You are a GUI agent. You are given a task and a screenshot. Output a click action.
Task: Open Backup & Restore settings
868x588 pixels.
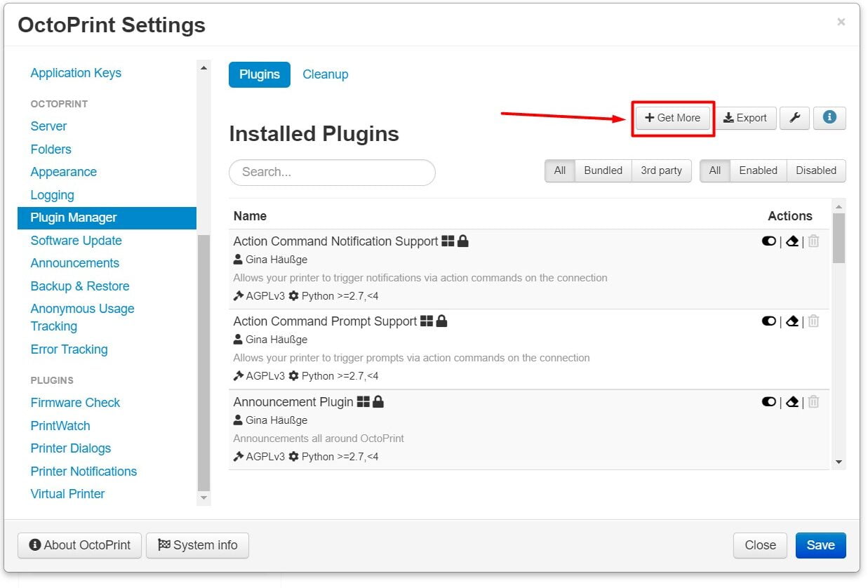80,286
